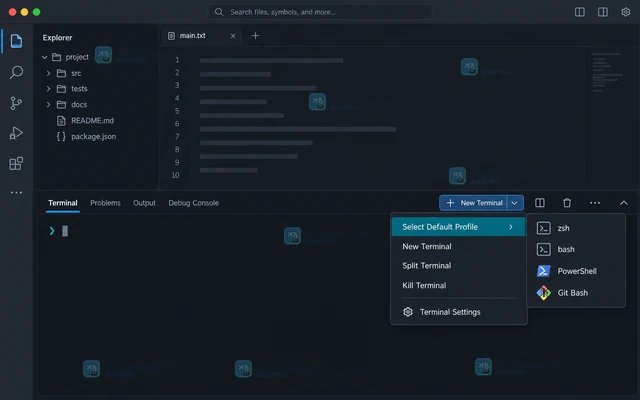This screenshot has height=400, width=640.
Task: Open the Run and Debug view
Action: (x=16, y=133)
